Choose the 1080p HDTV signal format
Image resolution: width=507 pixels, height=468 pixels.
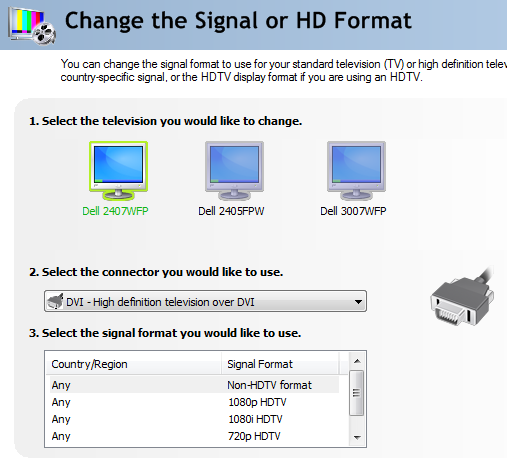194,402
